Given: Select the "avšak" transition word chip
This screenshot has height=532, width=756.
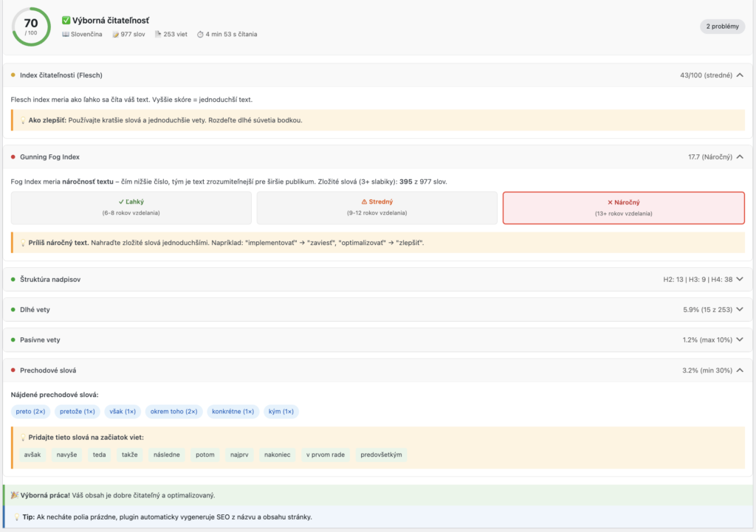Looking at the screenshot, I should pos(32,455).
